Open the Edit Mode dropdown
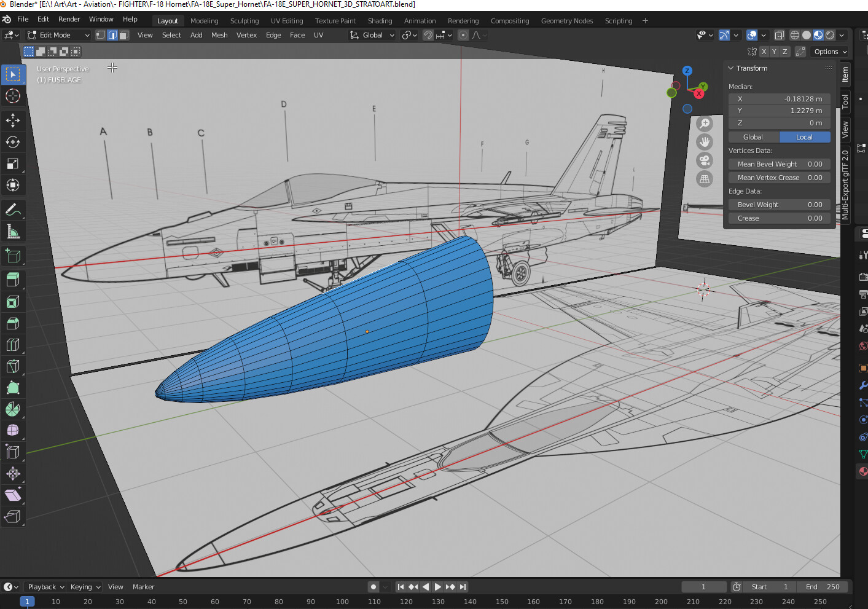 point(58,35)
